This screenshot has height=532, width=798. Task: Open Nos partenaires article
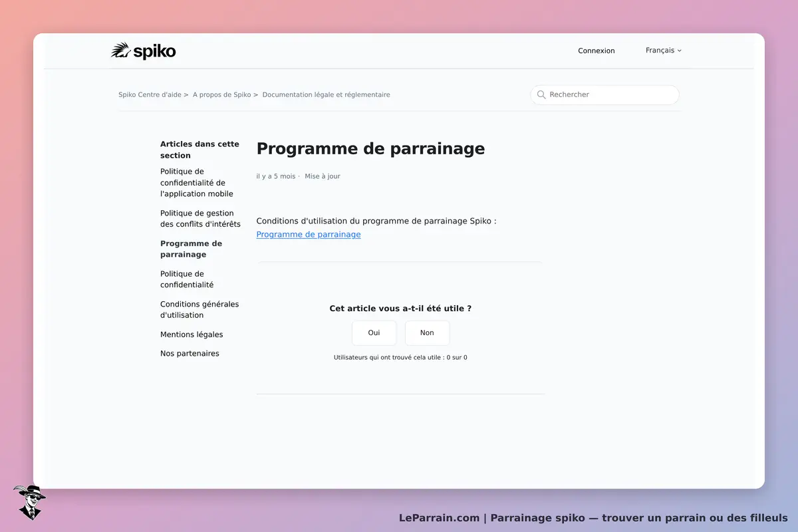190,353
